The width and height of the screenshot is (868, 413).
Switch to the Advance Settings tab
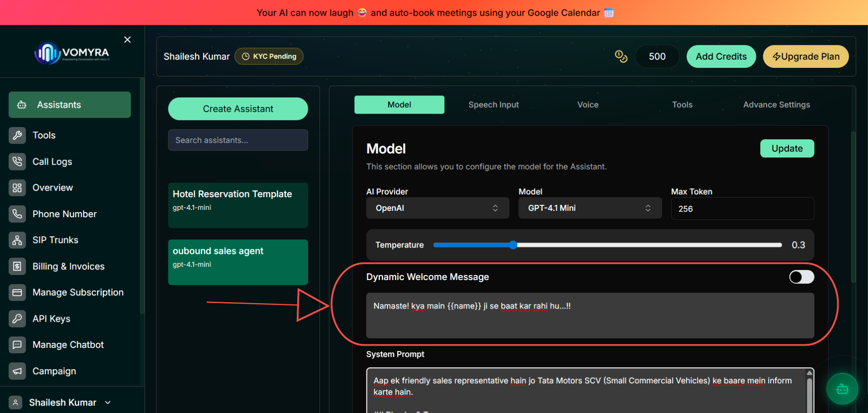tap(777, 104)
